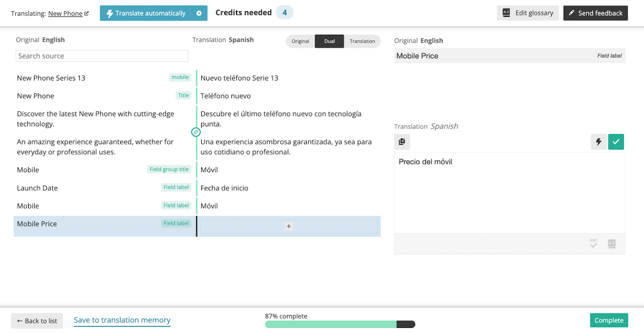Copy original text to translation icon
The image size is (644, 334).
pos(402,142)
